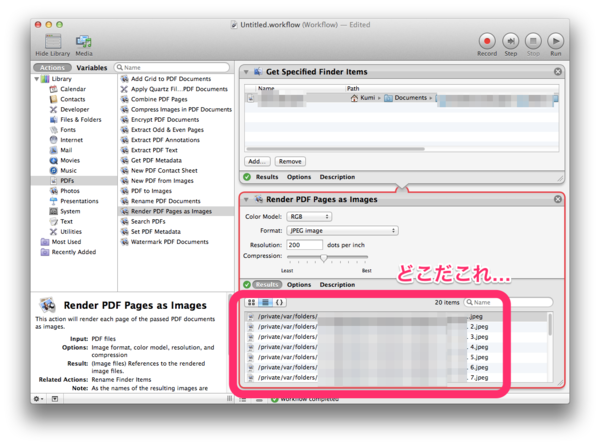
Task: Select Apply Quartz Filter to PDF action
Action: (179, 89)
